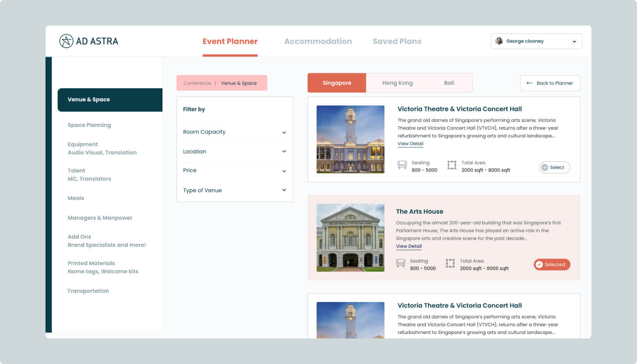Open View Detail for the first Victoria Theatre card
This screenshot has width=637, height=364.
click(x=410, y=144)
